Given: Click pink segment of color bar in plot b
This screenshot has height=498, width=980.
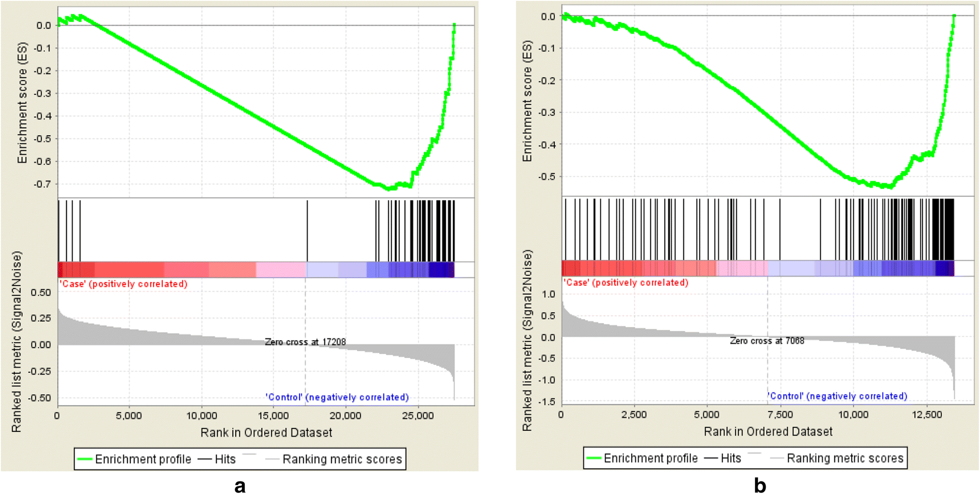Looking at the screenshot, I should click(x=742, y=268).
